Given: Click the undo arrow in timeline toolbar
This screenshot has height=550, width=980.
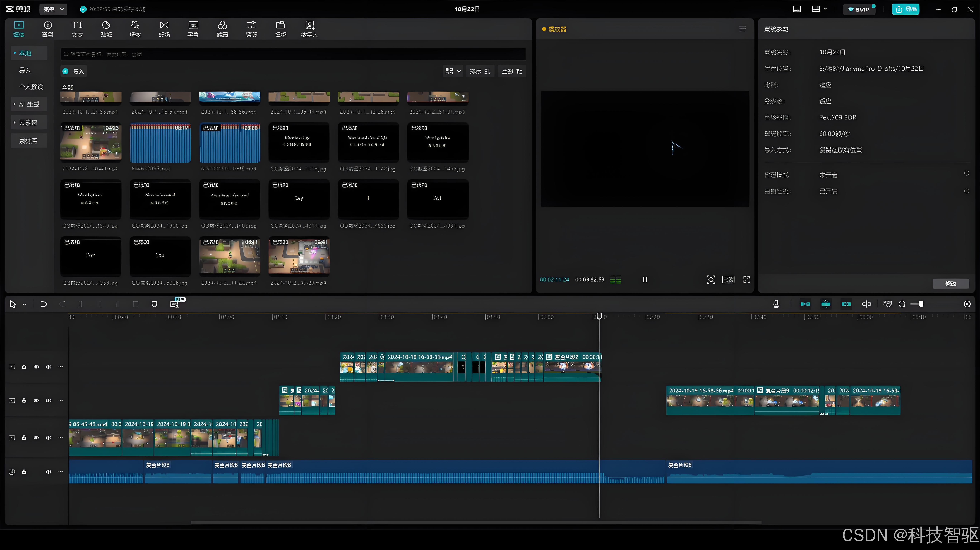Looking at the screenshot, I should tap(44, 304).
